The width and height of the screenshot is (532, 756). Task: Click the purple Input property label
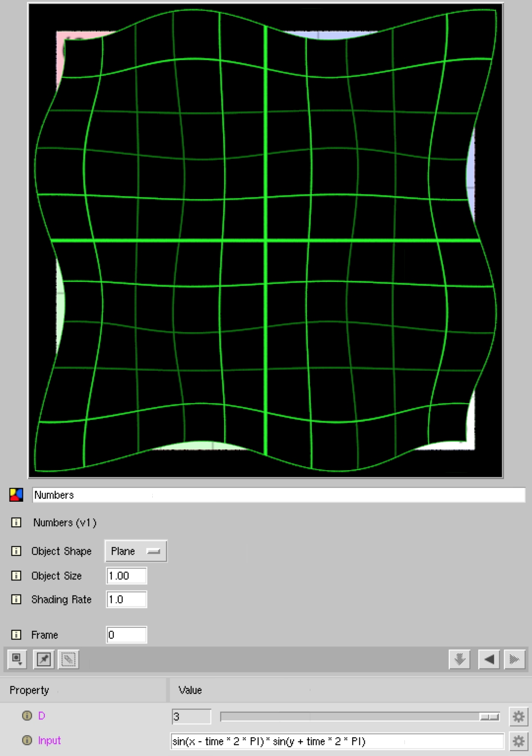tap(49, 740)
